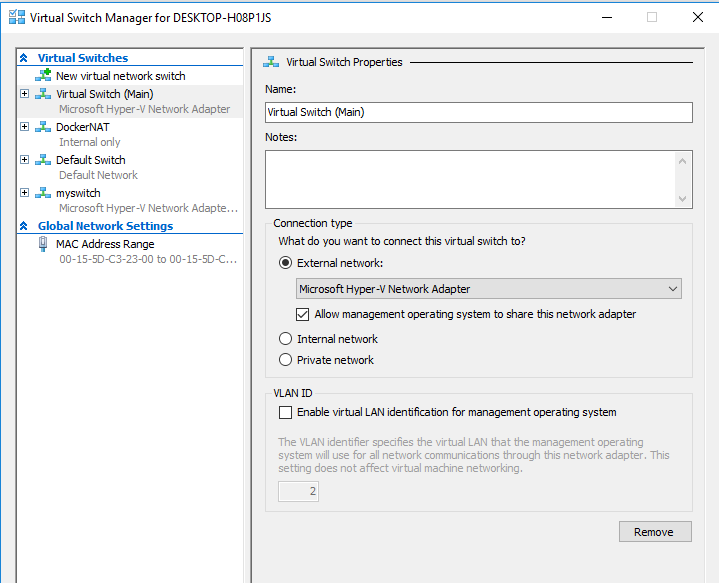Screen dimensions: 719x583
Task: Select myswitch in the switch list
Action: [x=78, y=193]
